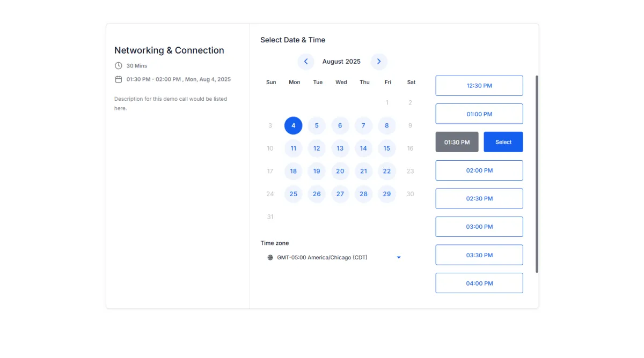Viewport: 644px width, 358px height.
Task: Confirm the slot with Select button
Action: (x=503, y=142)
